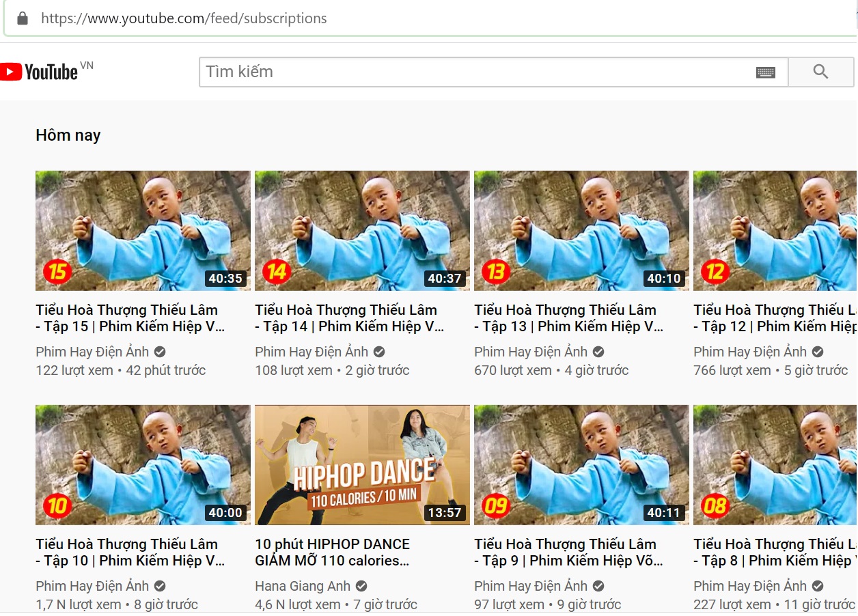Open title link Tiểu Hoà Thượng Thiếu Lâm Tập 13
This screenshot has width=858, height=616.
pyautogui.click(x=568, y=318)
